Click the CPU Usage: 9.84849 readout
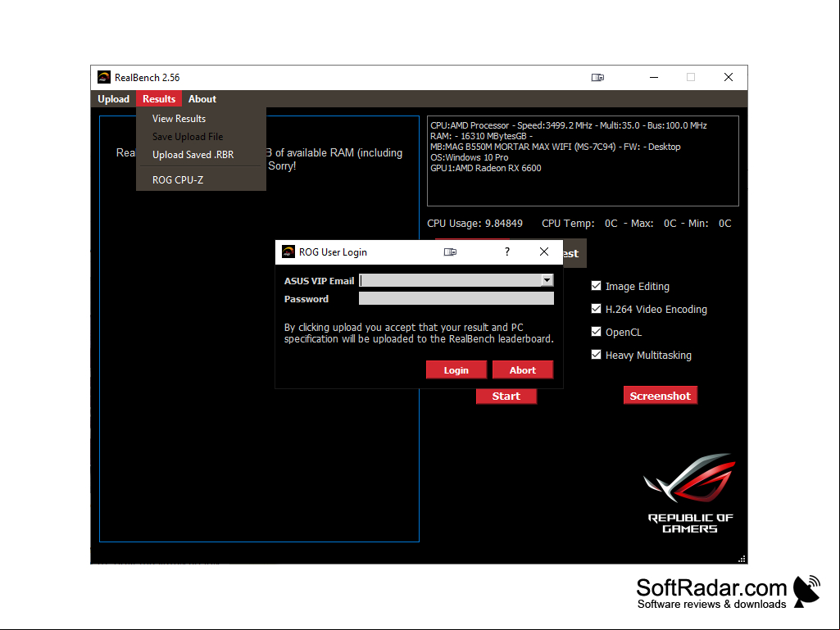Screen dimensions: 840x630 [474, 224]
